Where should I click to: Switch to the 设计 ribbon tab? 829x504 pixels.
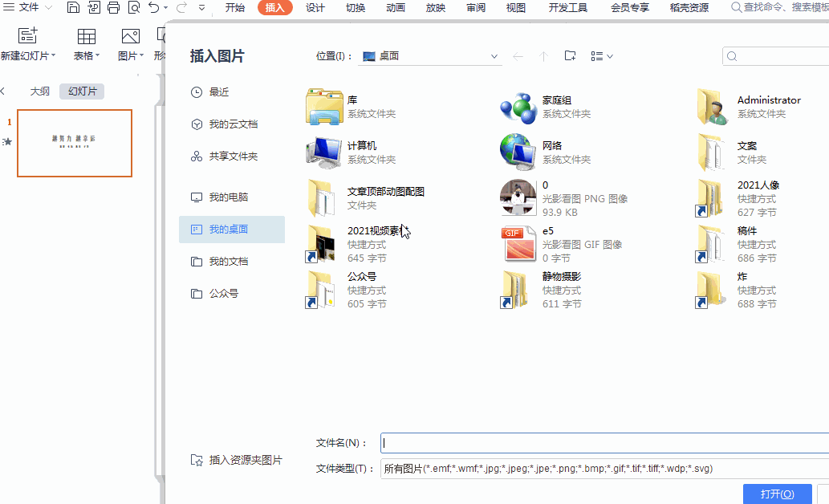[x=315, y=8]
